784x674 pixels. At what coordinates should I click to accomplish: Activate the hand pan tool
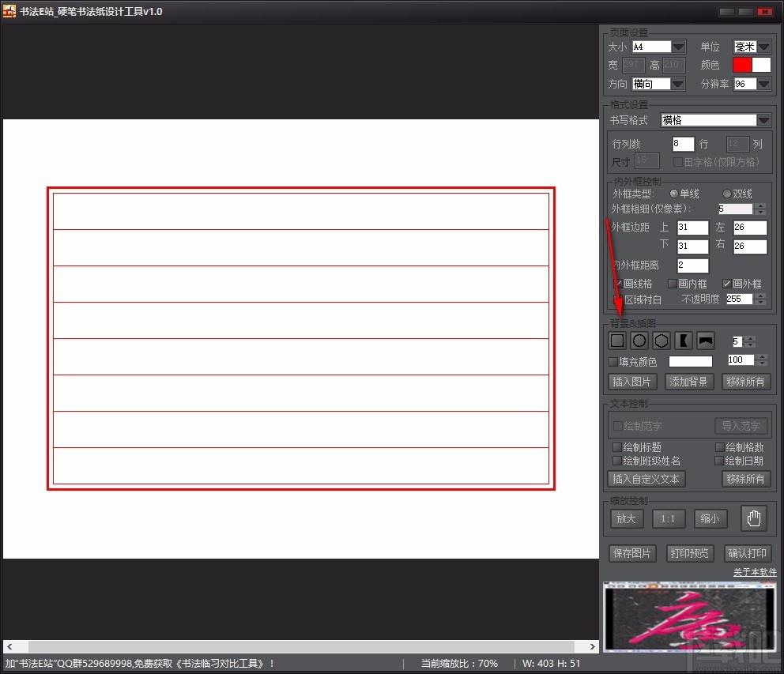[x=753, y=518]
